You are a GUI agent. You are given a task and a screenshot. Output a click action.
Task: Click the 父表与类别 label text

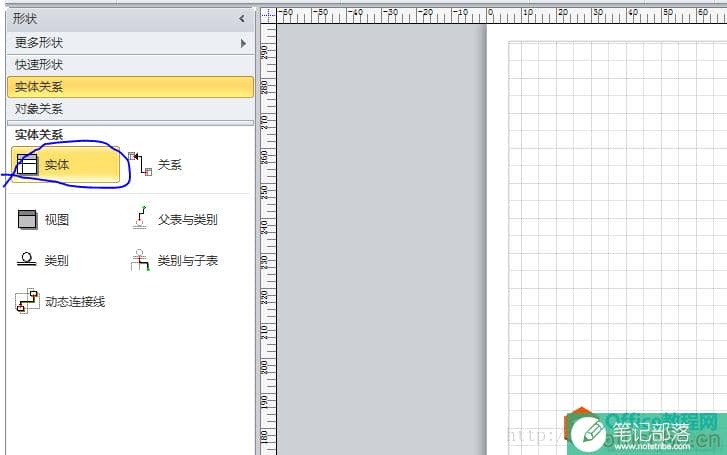[188, 219]
